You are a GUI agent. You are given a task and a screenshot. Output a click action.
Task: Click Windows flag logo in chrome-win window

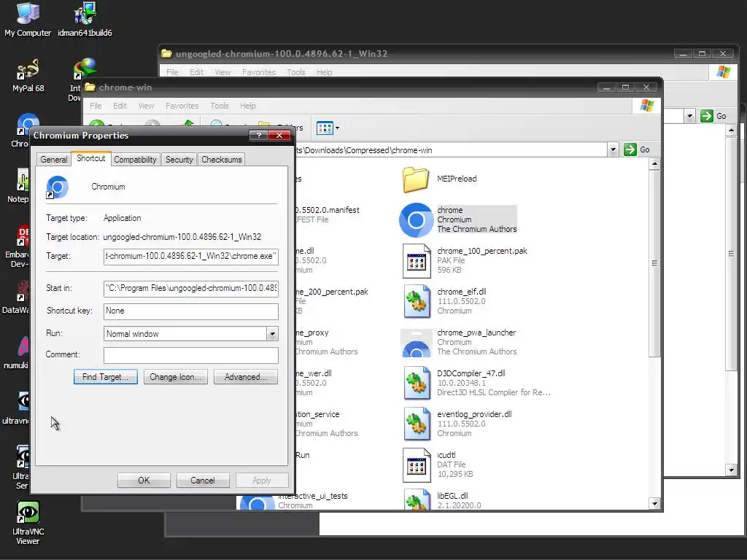[x=646, y=105]
